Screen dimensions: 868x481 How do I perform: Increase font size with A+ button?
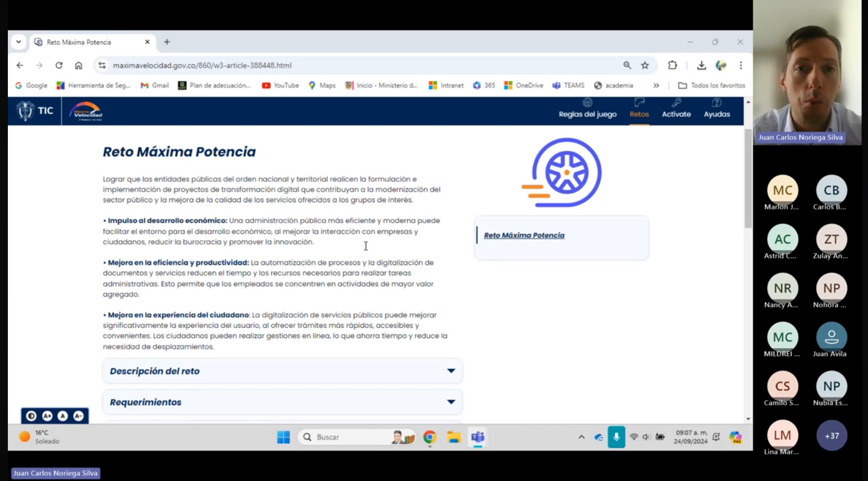pyautogui.click(x=47, y=416)
